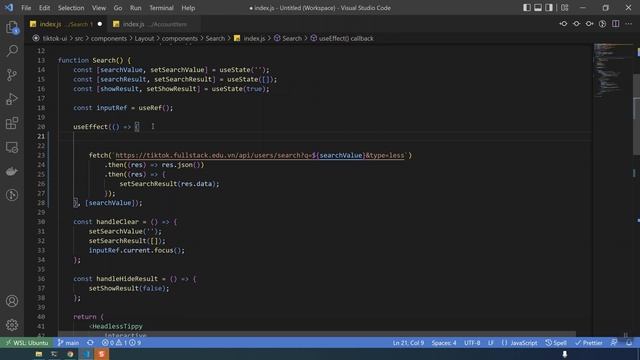Open GitLens view in activity bar
Viewport: 640px width, 360px height.
click(12, 195)
